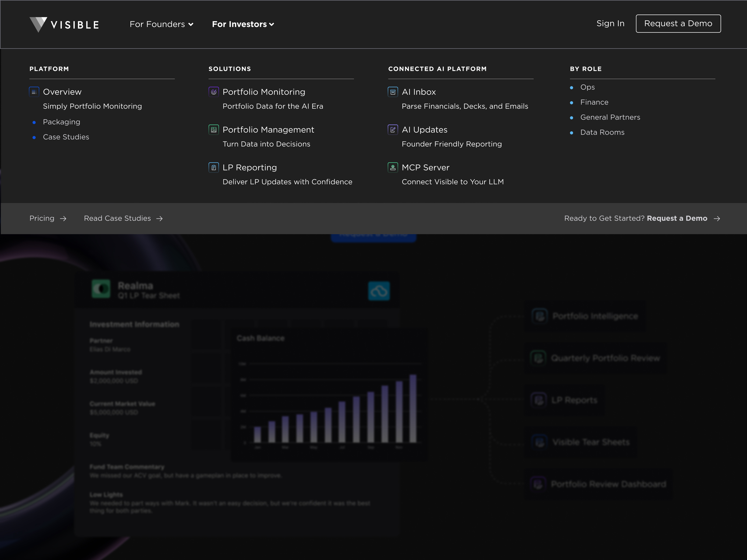This screenshot has width=747, height=560.
Task: Click the MCP Server icon
Action: tap(393, 168)
